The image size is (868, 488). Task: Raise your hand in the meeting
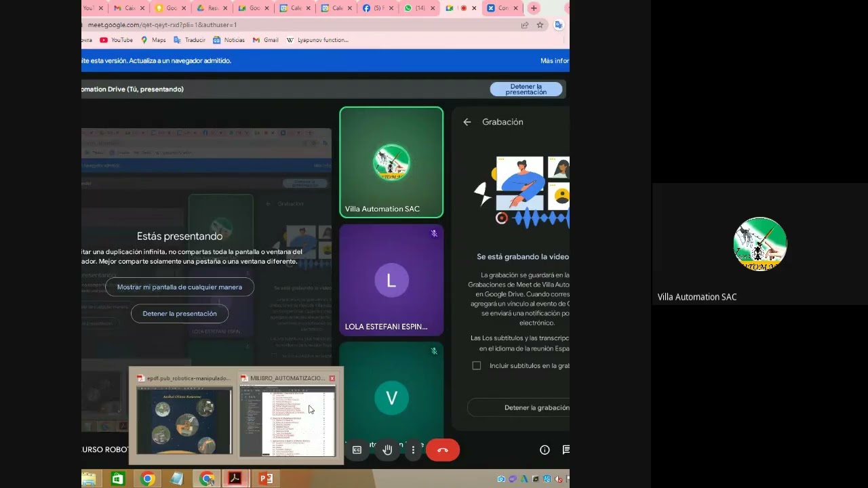[387, 450]
